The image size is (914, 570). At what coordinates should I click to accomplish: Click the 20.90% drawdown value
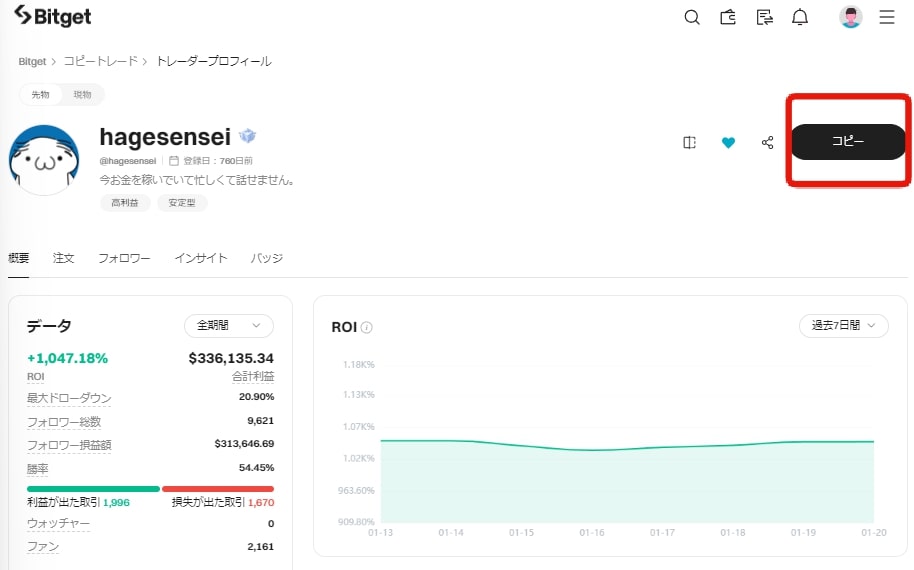coord(256,397)
